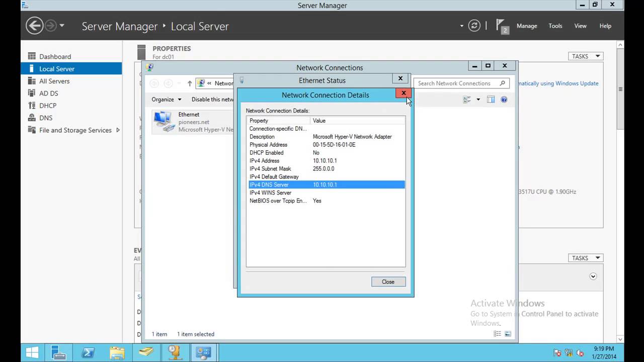Open the View menu
This screenshot has height=362, width=644.
pyautogui.click(x=581, y=26)
